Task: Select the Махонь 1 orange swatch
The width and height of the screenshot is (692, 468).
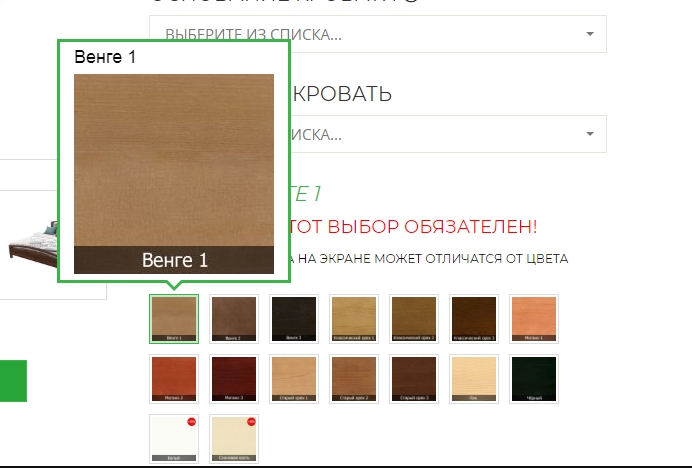Action: [534, 319]
